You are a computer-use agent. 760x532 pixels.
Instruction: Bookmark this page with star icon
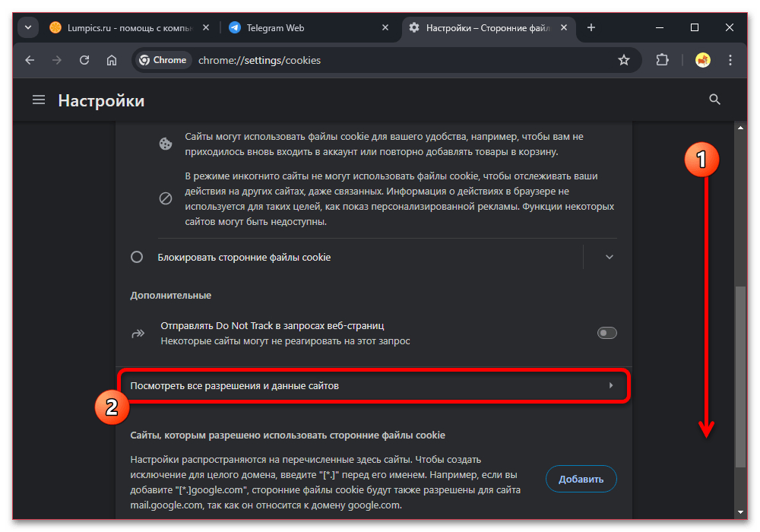(624, 60)
